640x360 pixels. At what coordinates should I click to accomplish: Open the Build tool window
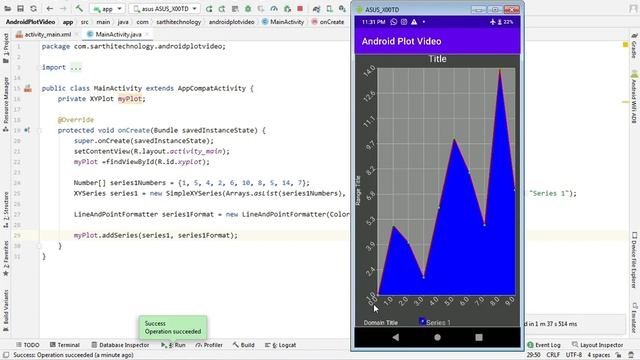tap(244, 345)
